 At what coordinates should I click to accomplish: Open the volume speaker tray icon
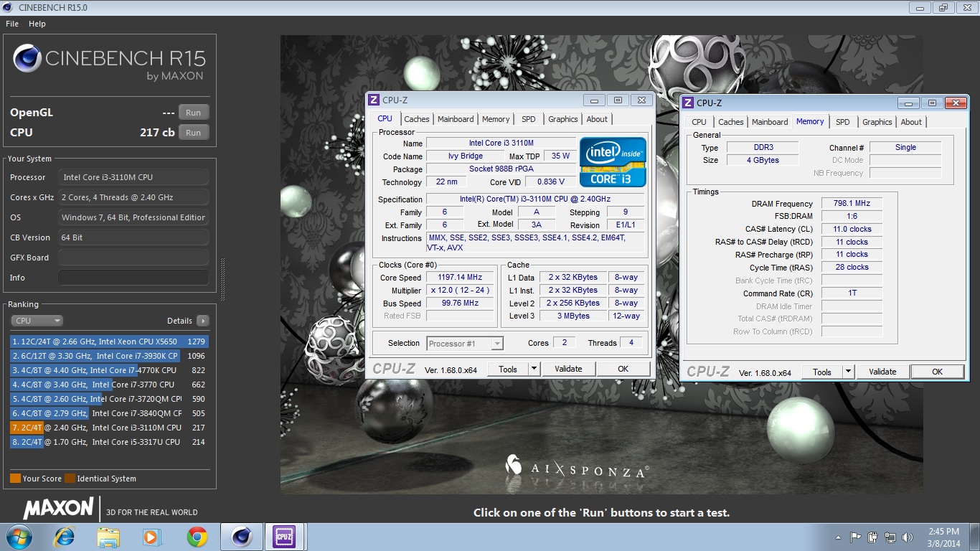[908, 537]
